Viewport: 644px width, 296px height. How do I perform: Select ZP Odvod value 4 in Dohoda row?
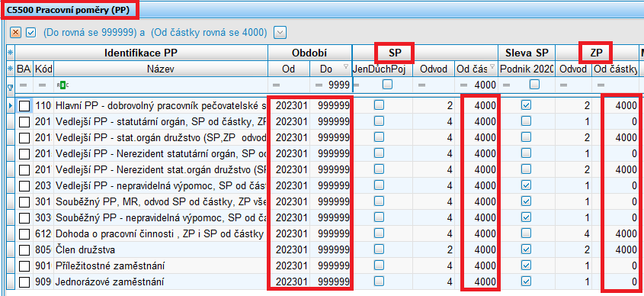pyautogui.click(x=574, y=234)
